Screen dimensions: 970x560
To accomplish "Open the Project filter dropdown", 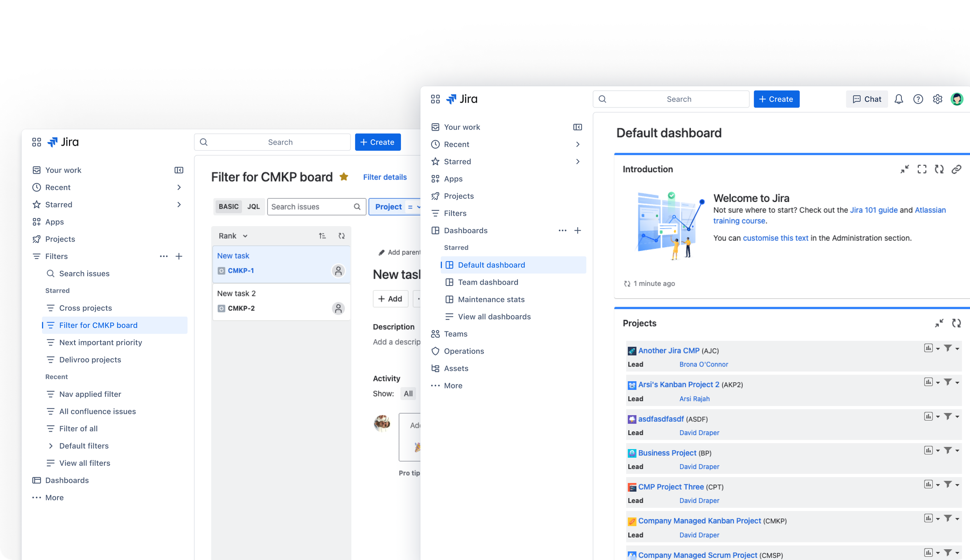I will pyautogui.click(x=395, y=207).
